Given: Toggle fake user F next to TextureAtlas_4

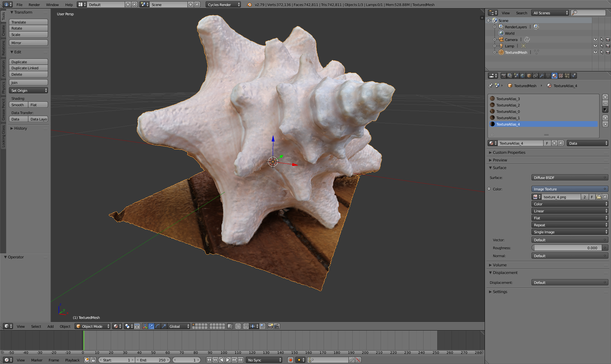Looking at the screenshot, I should [x=547, y=143].
